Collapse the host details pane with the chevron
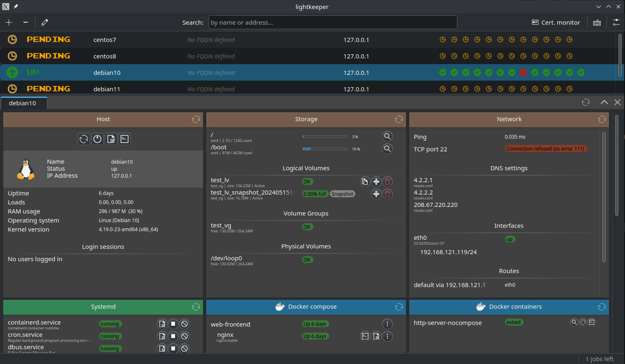Viewport: 625px width, 364px height. pyautogui.click(x=604, y=102)
